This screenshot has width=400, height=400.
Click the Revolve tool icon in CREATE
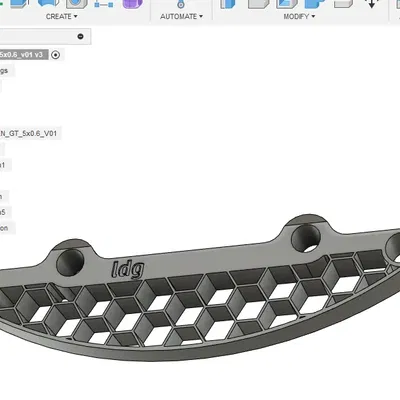tap(49, 3)
